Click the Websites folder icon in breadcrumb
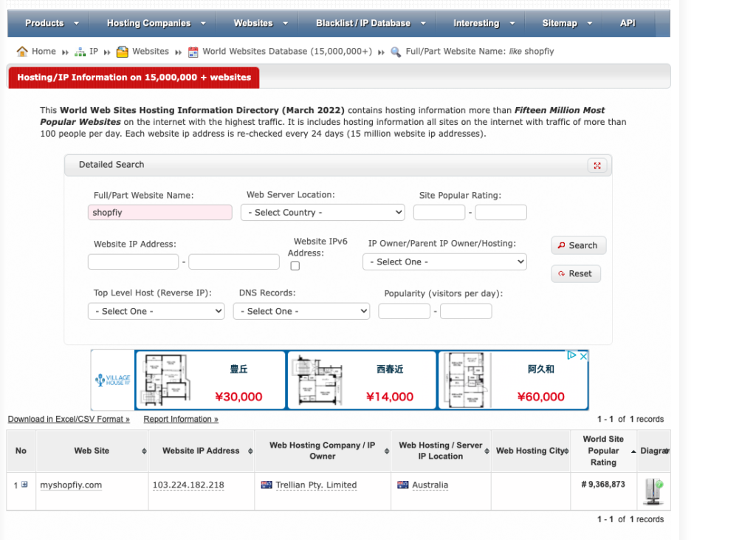 coord(123,52)
